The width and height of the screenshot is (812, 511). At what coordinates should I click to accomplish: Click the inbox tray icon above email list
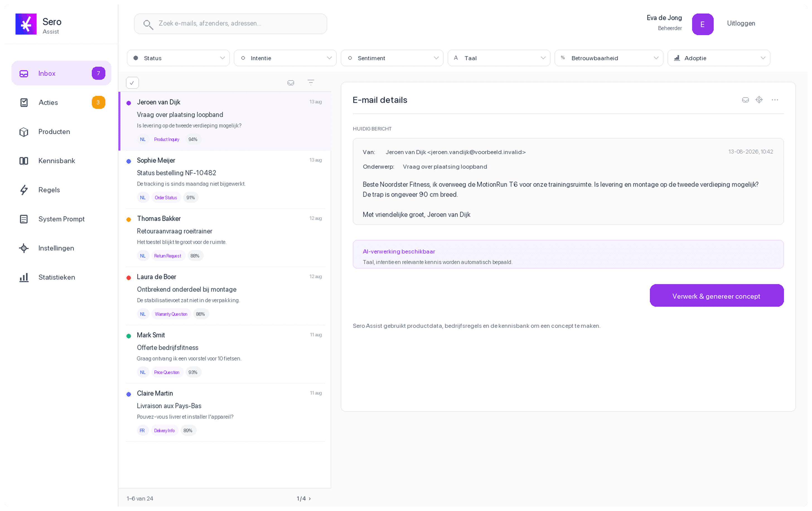[291, 83]
